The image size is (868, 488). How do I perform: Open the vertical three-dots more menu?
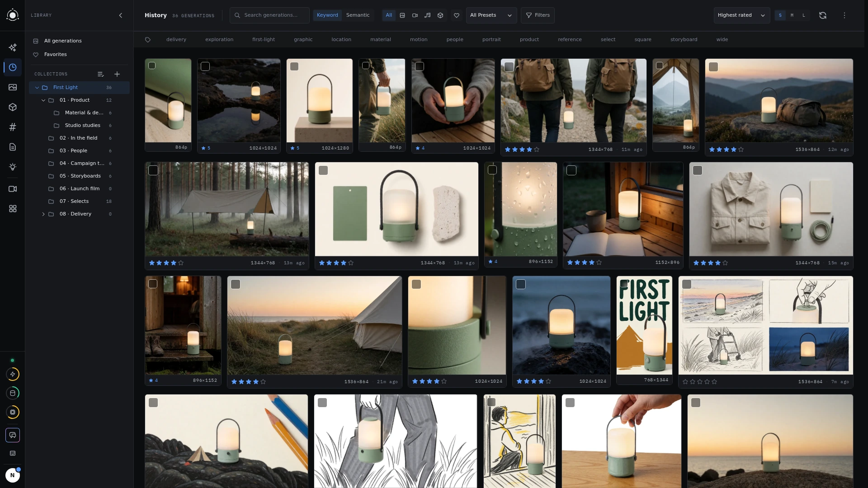pos(844,15)
